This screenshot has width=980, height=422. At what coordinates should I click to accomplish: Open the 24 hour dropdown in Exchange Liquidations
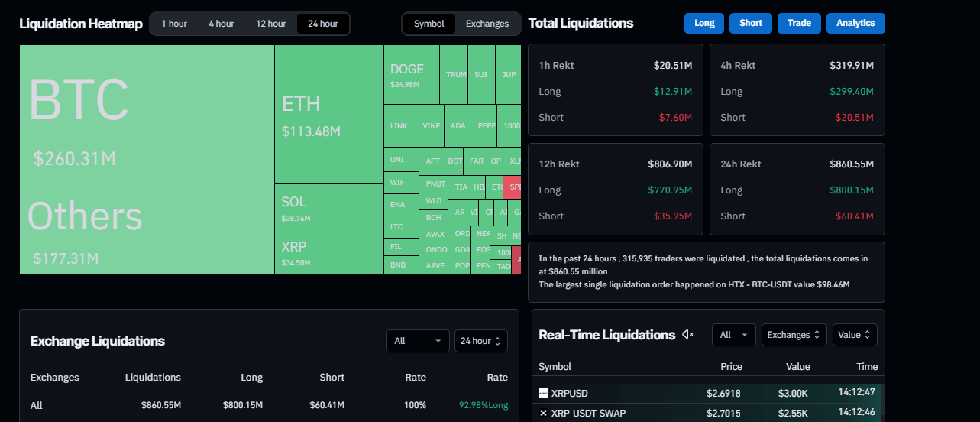click(480, 341)
